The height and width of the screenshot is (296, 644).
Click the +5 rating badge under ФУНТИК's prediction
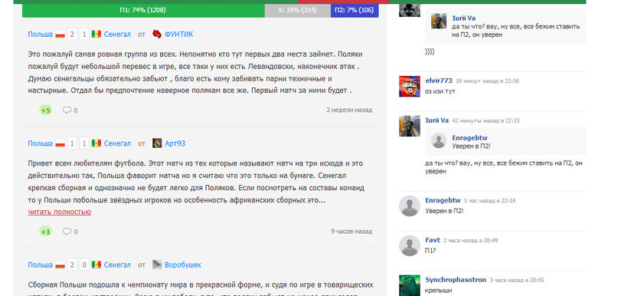click(46, 110)
